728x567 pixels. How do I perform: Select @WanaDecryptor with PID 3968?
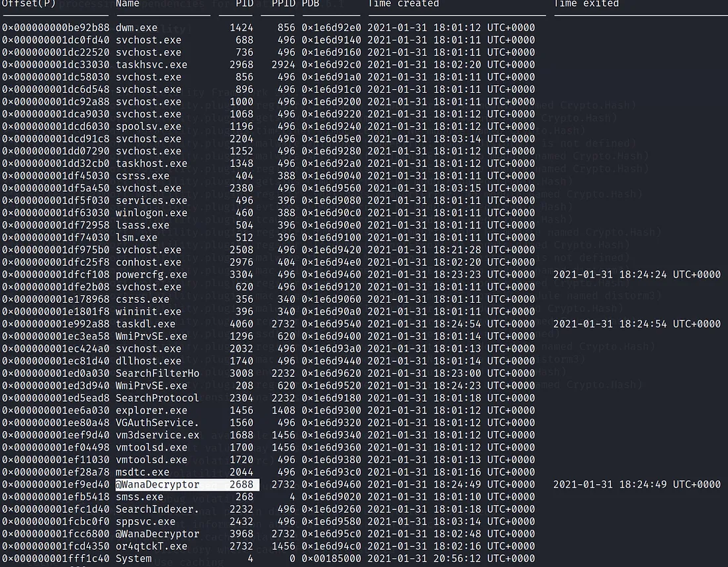click(158, 534)
